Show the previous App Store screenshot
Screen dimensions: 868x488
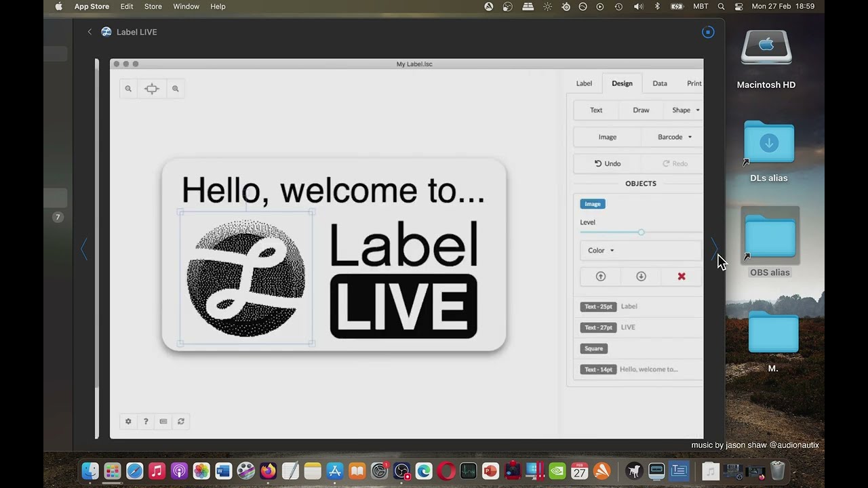pos(84,249)
